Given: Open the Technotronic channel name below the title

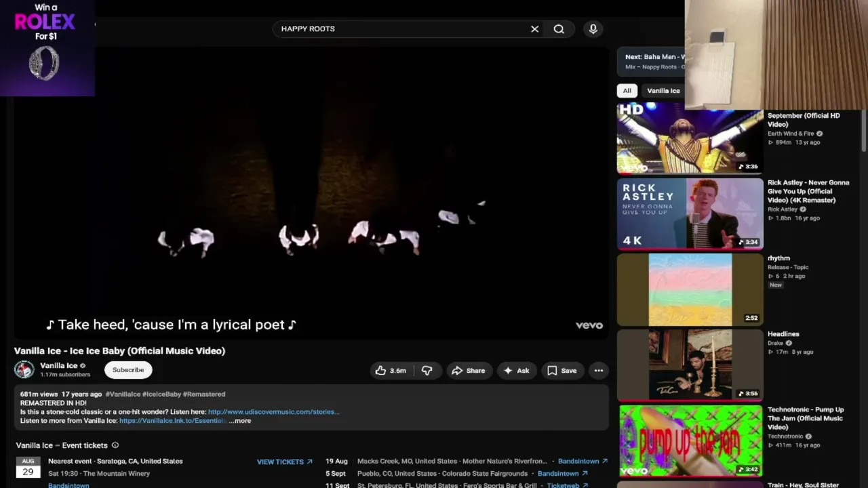Looking at the screenshot, I should [785, 436].
